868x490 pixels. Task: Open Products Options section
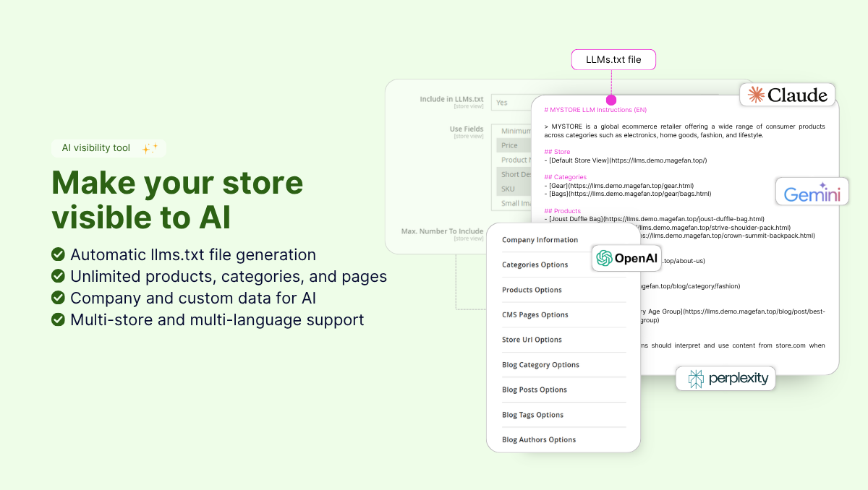coord(563,290)
